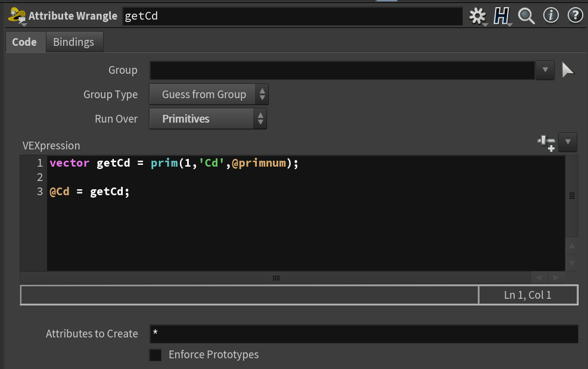Click the 'Cd' string literal on line 1
Viewport: 588px width, 369px height.
click(x=211, y=163)
